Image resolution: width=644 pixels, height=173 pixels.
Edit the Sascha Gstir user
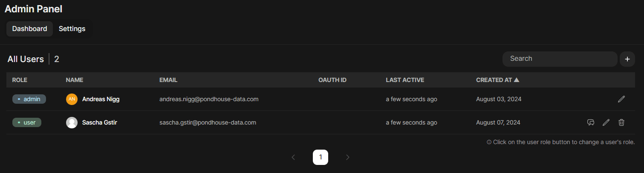(606, 122)
